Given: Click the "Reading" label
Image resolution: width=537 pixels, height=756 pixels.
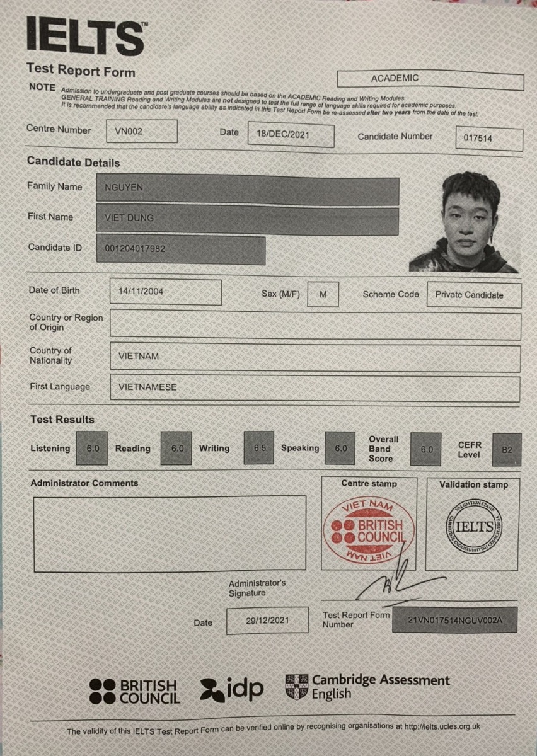Looking at the screenshot, I should tap(133, 449).
